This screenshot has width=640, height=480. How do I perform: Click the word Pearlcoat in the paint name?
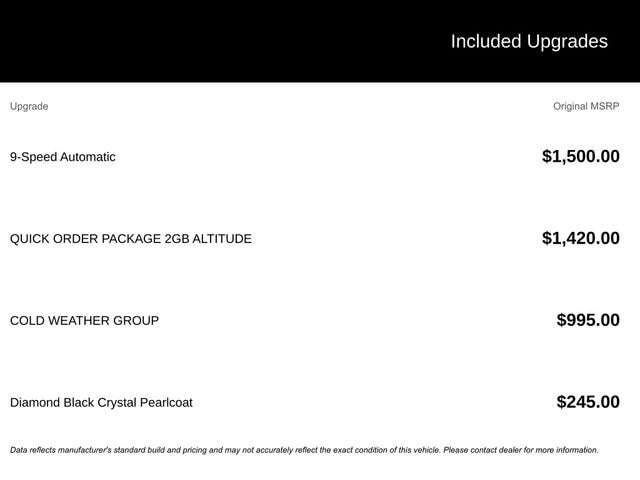click(x=165, y=403)
